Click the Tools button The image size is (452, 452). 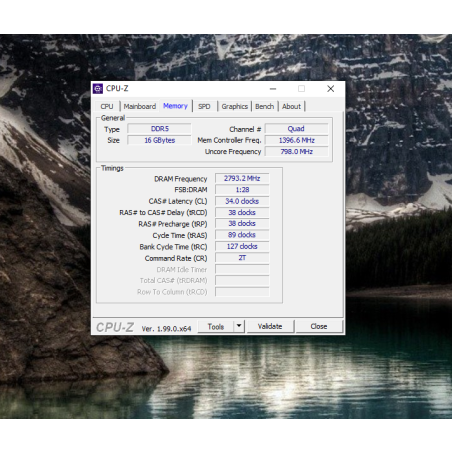tap(216, 326)
